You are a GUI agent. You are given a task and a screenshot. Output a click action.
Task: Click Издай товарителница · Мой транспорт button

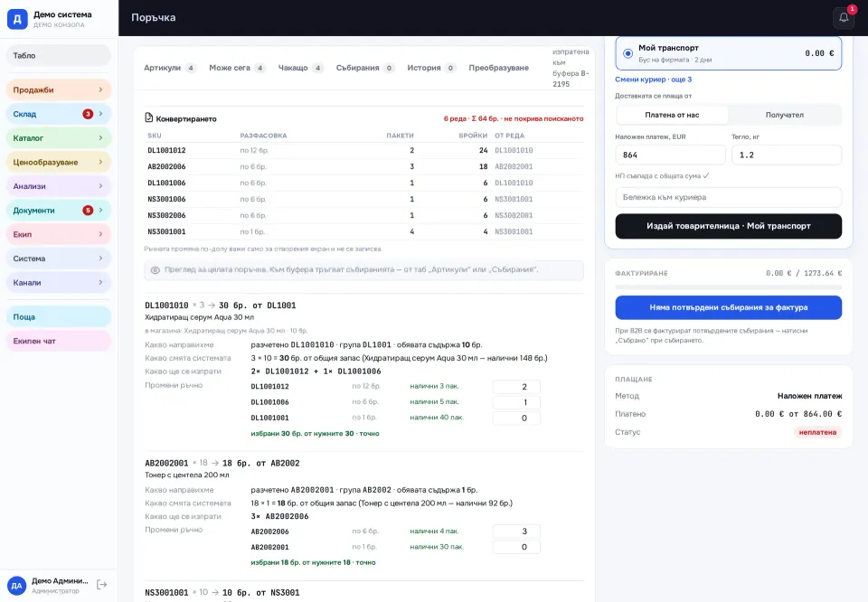tap(729, 226)
